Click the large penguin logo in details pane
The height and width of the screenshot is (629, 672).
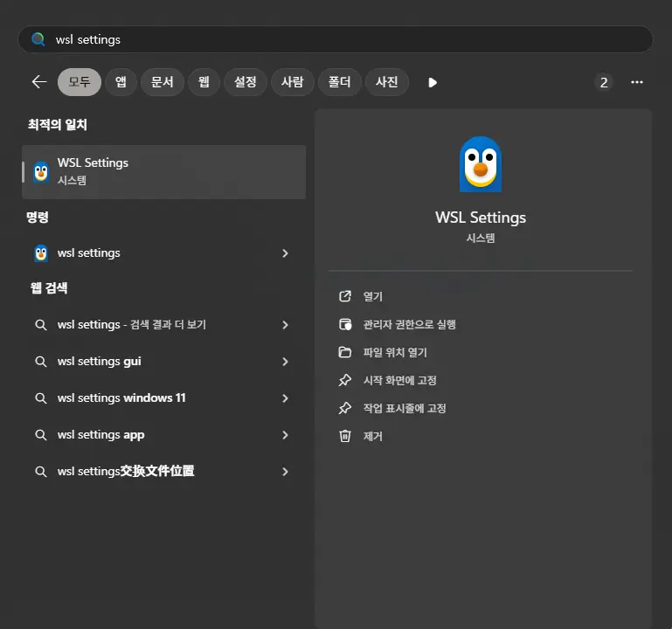pos(481,164)
